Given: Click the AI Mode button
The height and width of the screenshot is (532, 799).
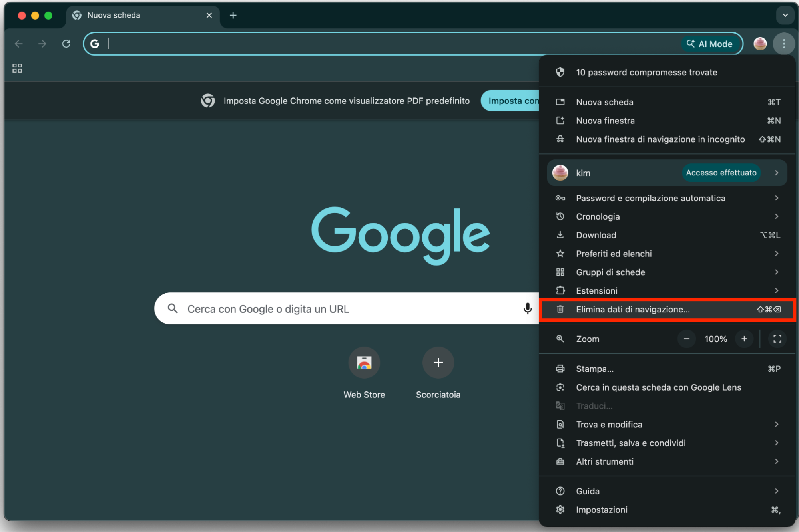Looking at the screenshot, I should [710, 44].
